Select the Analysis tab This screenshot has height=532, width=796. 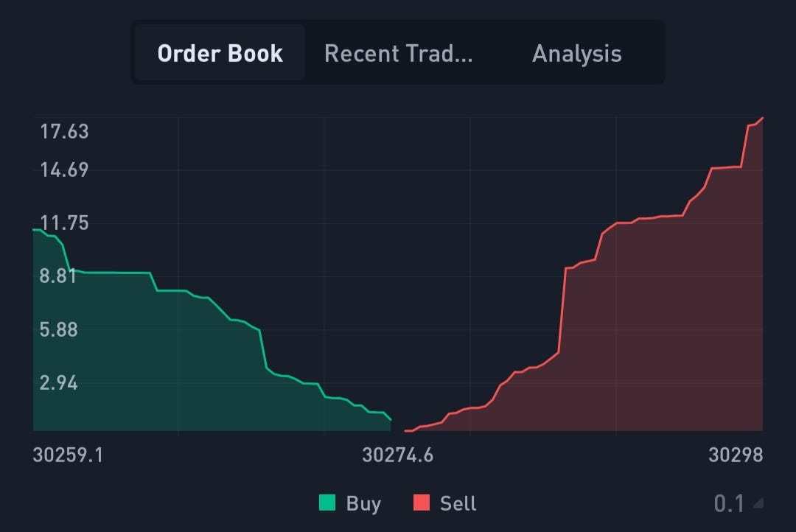(x=576, y=52)
